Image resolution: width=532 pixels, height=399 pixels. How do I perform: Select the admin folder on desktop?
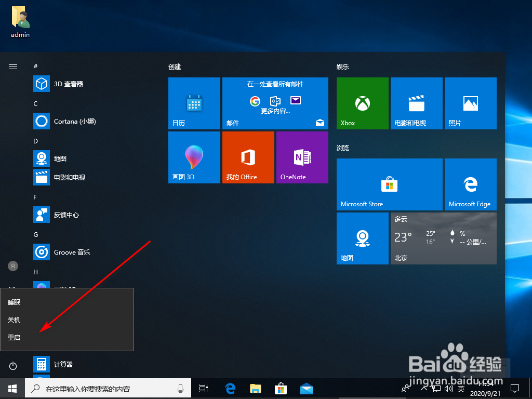(x=20, y=22)
